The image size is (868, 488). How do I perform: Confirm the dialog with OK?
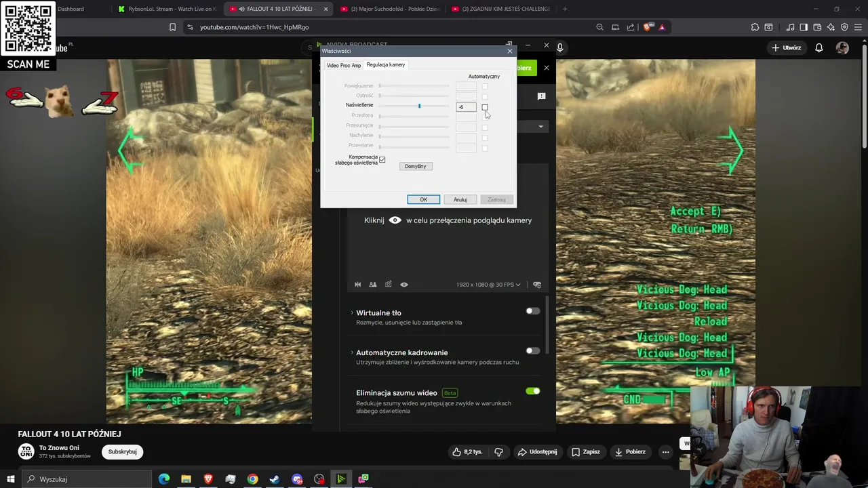(424, 199)
